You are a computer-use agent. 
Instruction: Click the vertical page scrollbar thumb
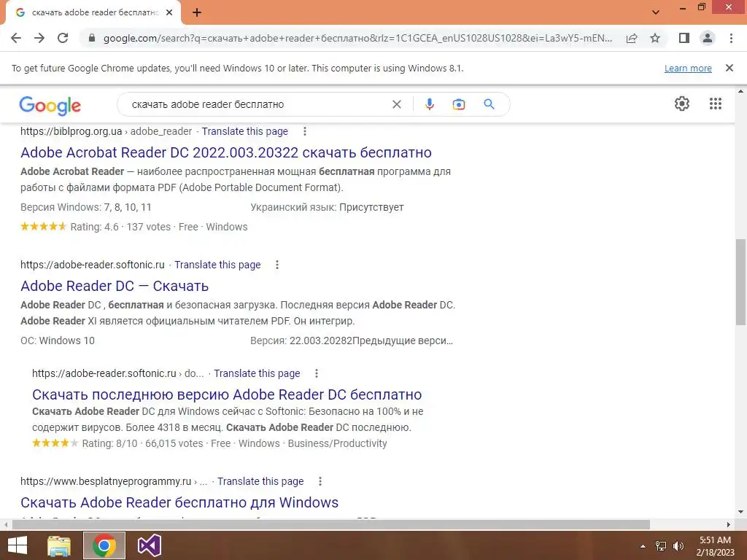(740, 282)
